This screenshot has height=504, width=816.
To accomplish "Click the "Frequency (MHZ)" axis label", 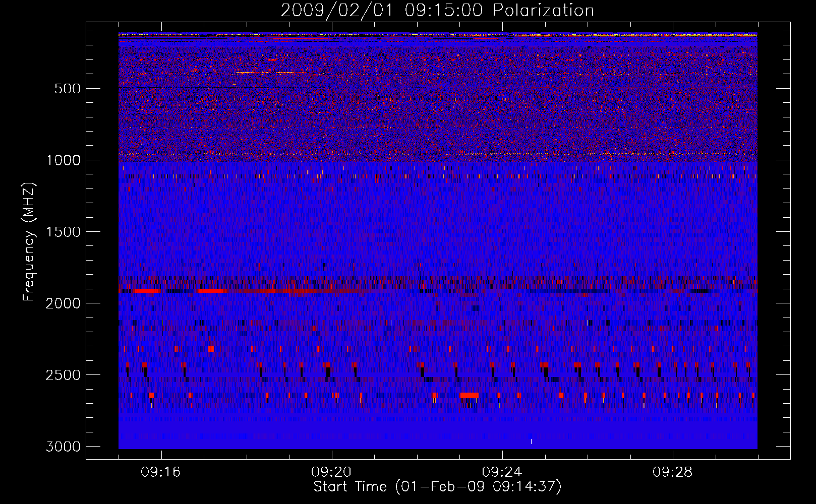I will point(29,242).
